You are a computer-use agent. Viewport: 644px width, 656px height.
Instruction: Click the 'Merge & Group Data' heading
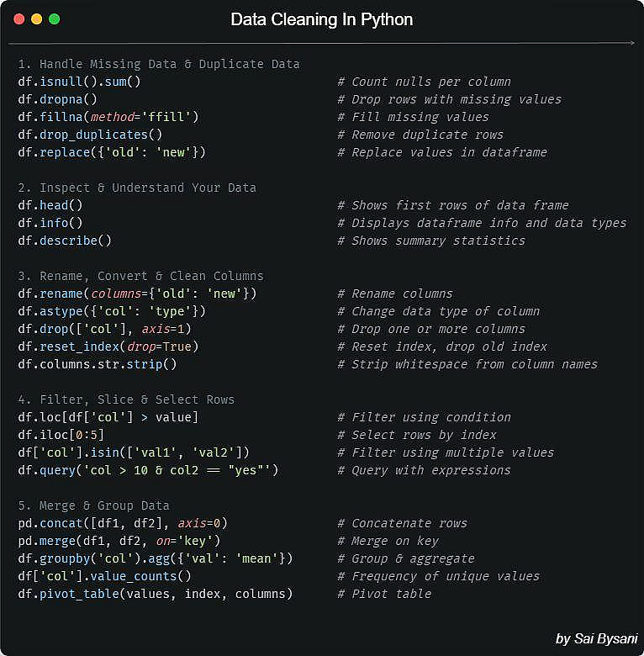point(93,505)
